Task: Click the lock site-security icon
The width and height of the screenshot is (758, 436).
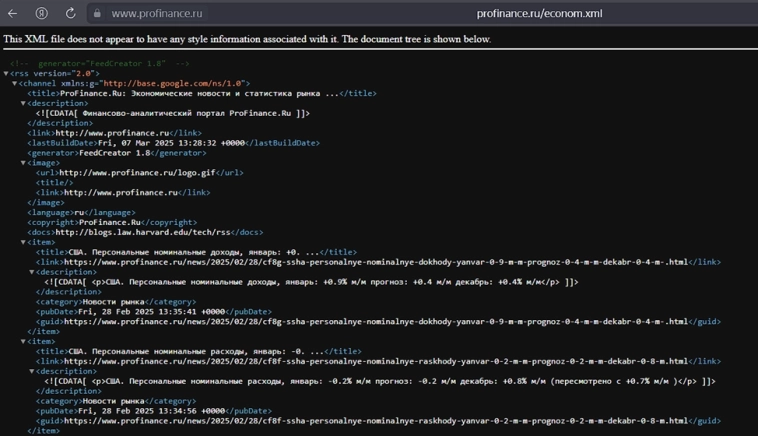Action: pos(97,14)
